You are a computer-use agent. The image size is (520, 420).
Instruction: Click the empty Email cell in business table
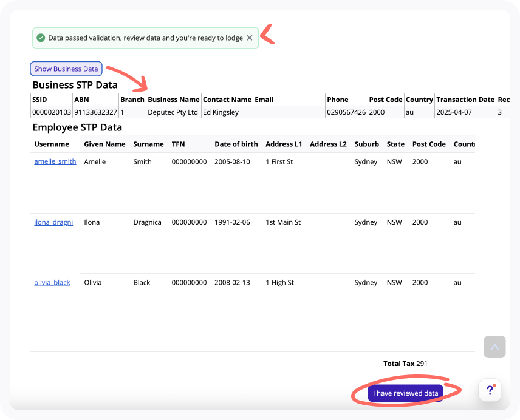pos(289,112)
